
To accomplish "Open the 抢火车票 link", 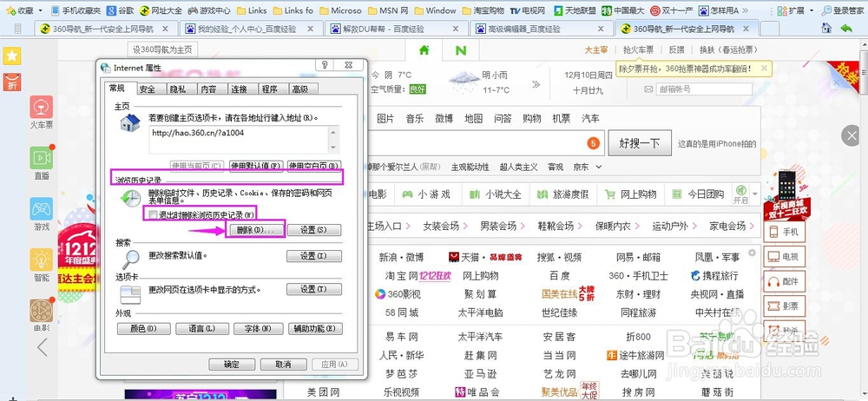I will pyautogui.click(x=638, y=49).
